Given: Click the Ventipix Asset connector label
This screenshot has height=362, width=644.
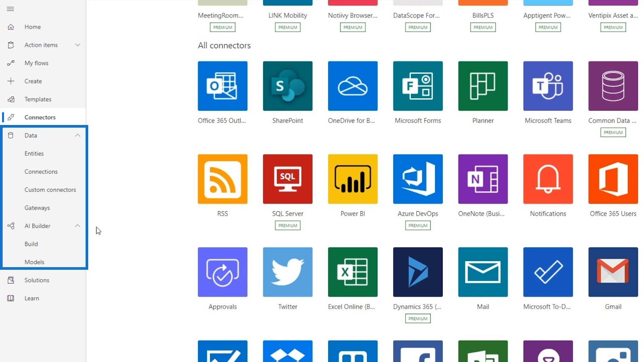Looking at the screenshot, I should pos(613,15).
